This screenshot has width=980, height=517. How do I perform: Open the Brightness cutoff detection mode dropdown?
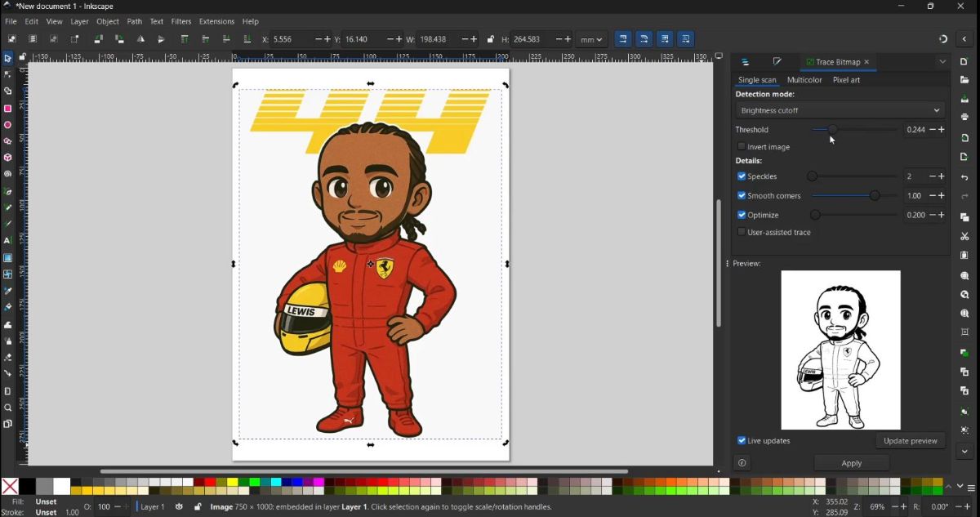pos(840,110)
